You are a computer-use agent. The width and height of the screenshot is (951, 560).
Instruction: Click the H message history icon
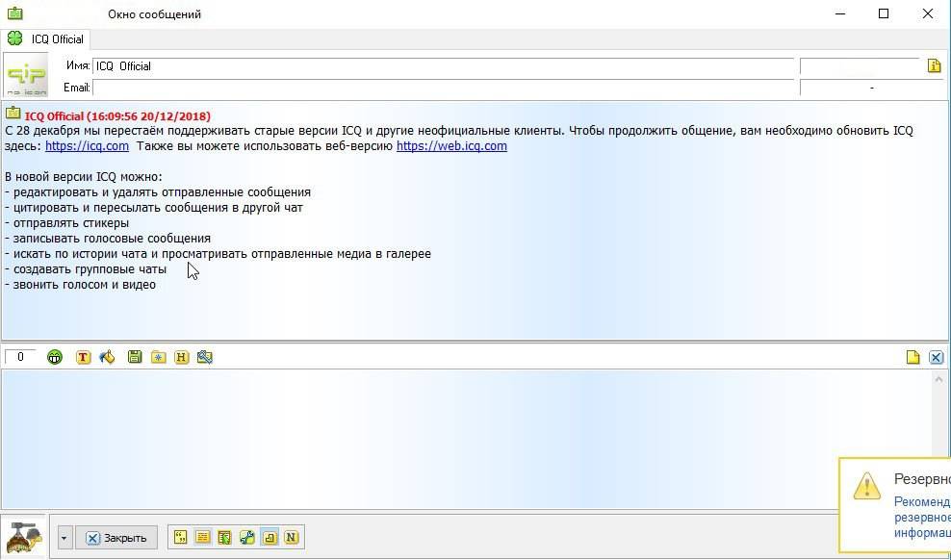(181, 358)
